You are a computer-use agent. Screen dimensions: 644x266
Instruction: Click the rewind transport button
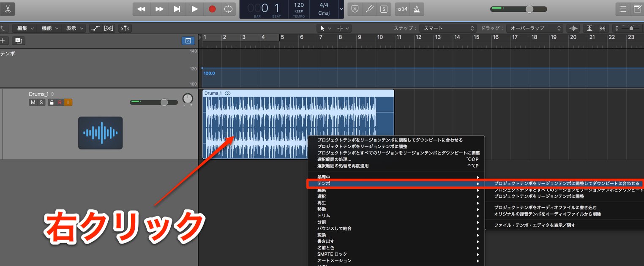(x=142, y=9)
